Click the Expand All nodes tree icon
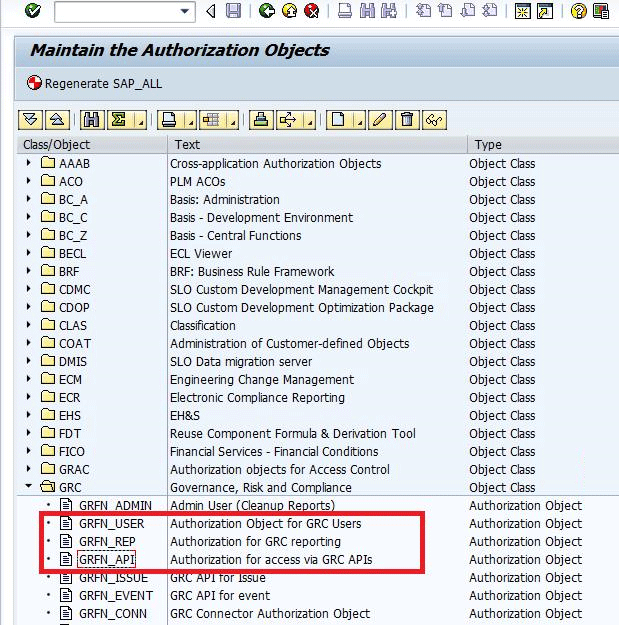Viewport: 619px width, 625px height. pyautogui.click(x=30, y=120)
